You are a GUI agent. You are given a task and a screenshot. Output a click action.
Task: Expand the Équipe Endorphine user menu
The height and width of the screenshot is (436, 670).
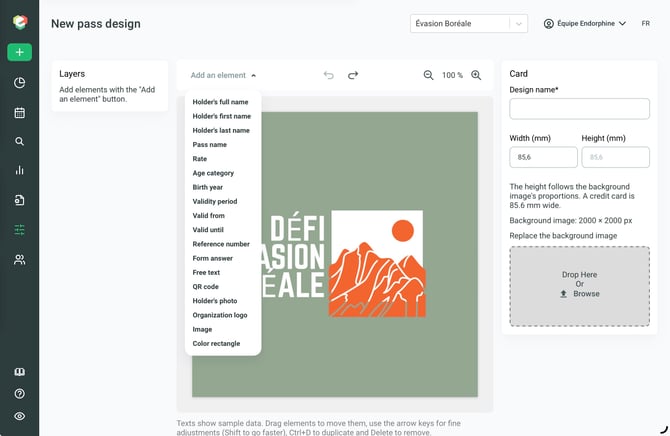(585, 24)
